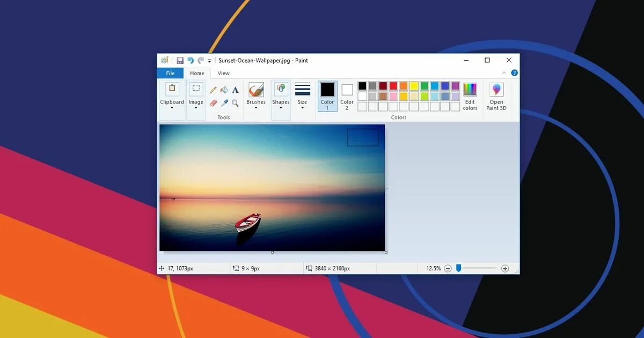Launch Open Paint 3D from the ribbon
644x338 pixels.
(x=496, y=97)
